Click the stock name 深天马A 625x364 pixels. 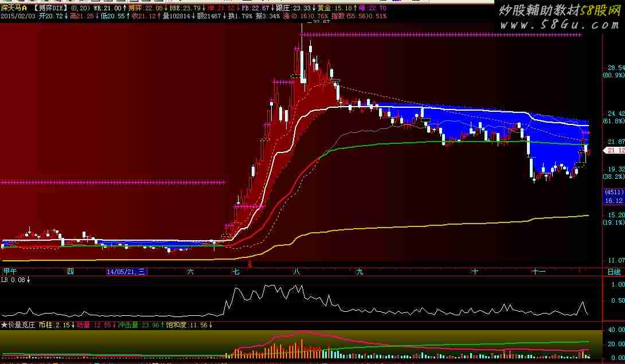[x=14, y=8]
